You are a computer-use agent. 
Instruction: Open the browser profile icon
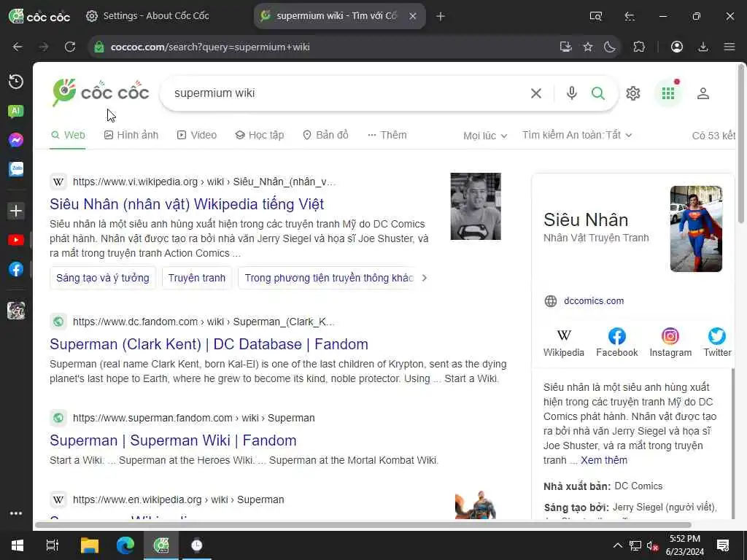[677, 47]
